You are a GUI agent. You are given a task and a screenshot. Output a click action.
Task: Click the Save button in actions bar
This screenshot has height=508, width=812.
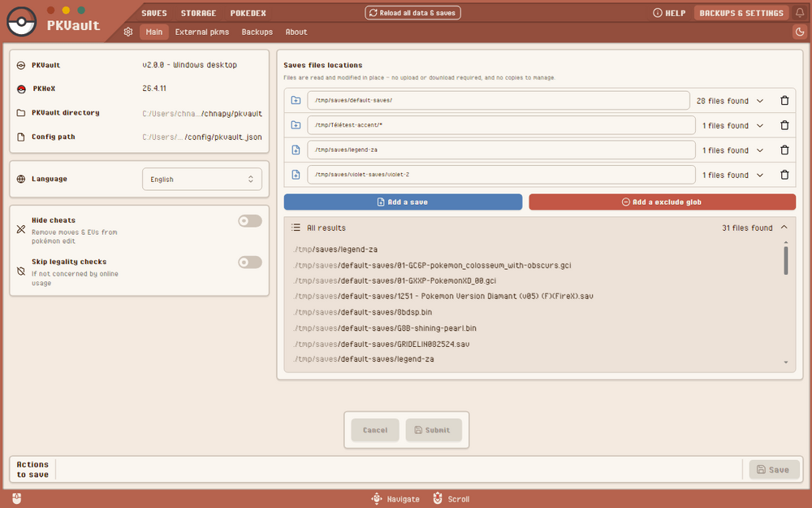pyautogui.click(x=774, y=470)
